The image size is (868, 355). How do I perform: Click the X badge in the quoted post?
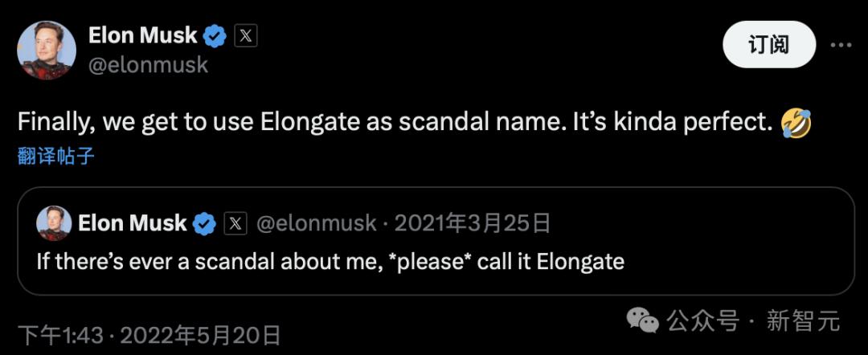tap(235, 223)
